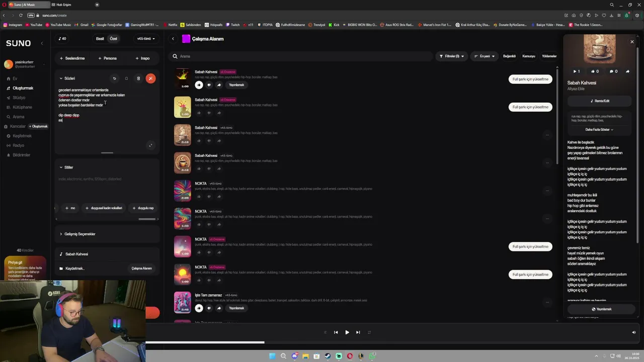Click first 'Full şarkı için yükseltme' button
644x362 pixels.
pos(530,79)
